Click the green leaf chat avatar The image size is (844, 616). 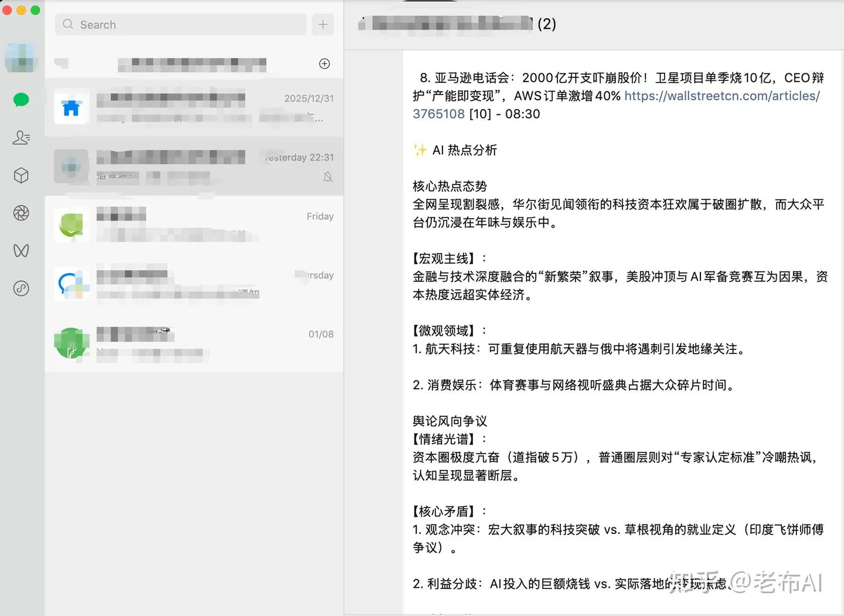pos(72,226)
